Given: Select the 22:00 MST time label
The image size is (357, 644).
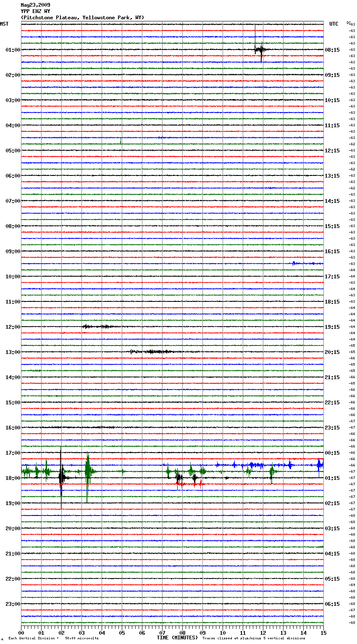Looking at the screenshot, I should tap(13, 579).
